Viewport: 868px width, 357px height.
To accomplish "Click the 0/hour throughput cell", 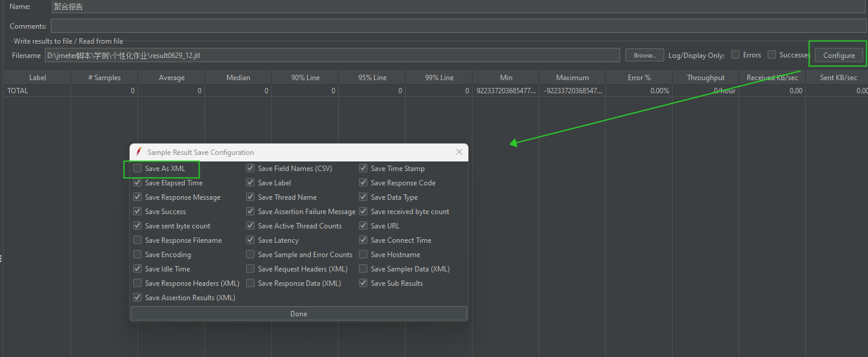I will 706,91.
